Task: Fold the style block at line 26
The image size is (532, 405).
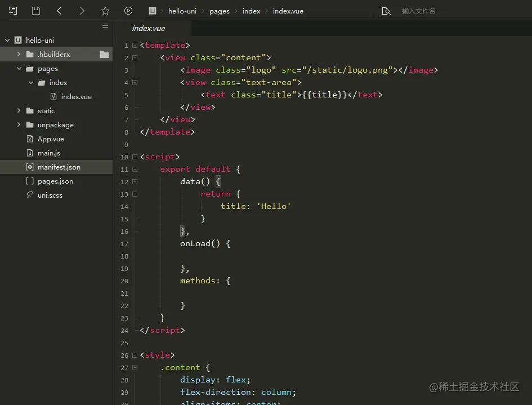Action: 135,355
